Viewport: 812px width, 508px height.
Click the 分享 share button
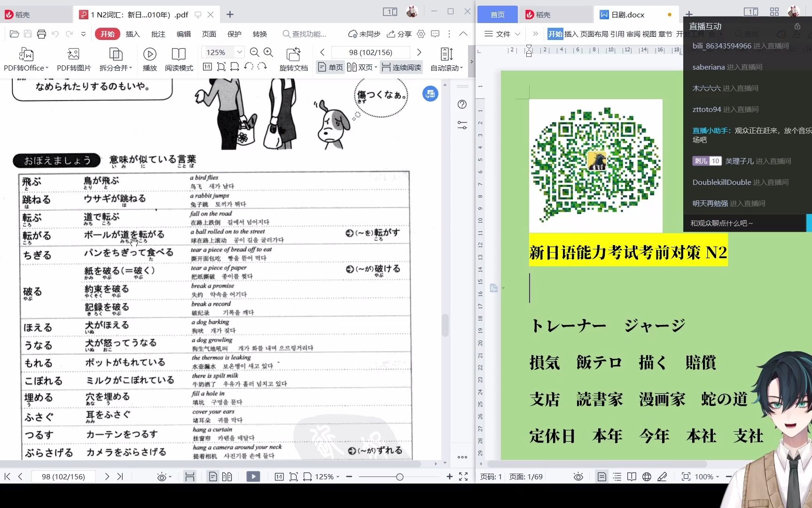(x=399, y=34)
